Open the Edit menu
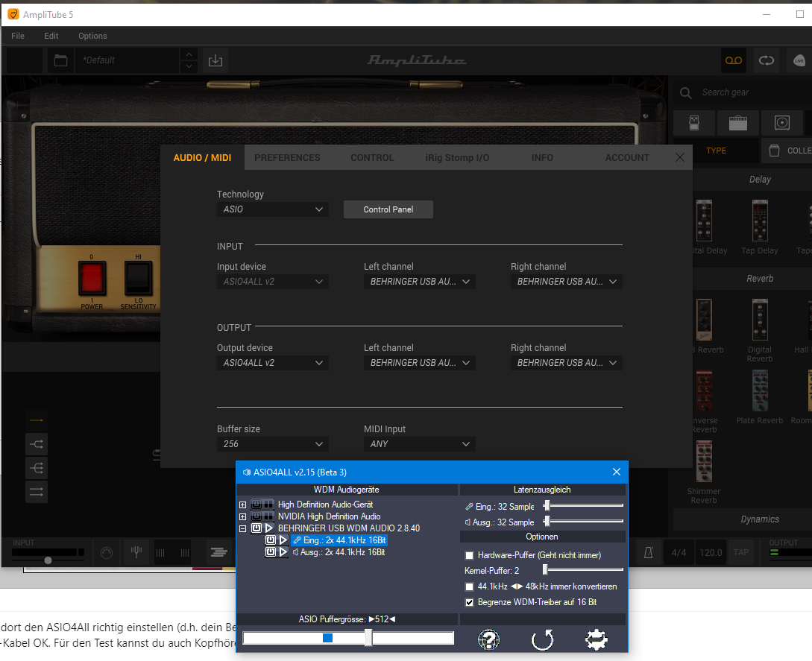Screen dimensions: 812x661 [51, 36]
